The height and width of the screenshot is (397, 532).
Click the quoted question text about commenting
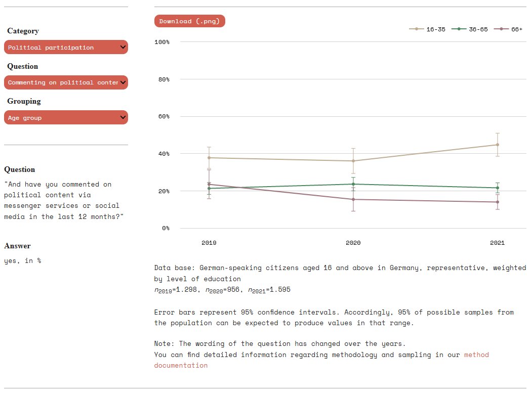(x=64, y=200)
